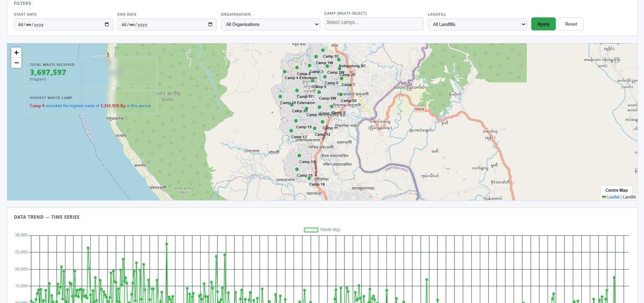Image resolution: width=644 pixels, height=303 pixels.
Task: Click the 1,242,928 Kg figure in summary card
Action: point(113,106)
